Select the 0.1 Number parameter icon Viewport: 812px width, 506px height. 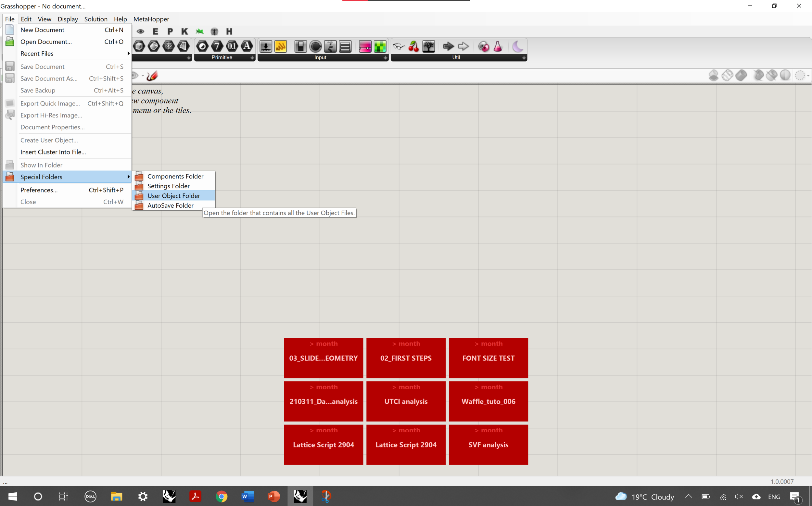coord(232,46)
